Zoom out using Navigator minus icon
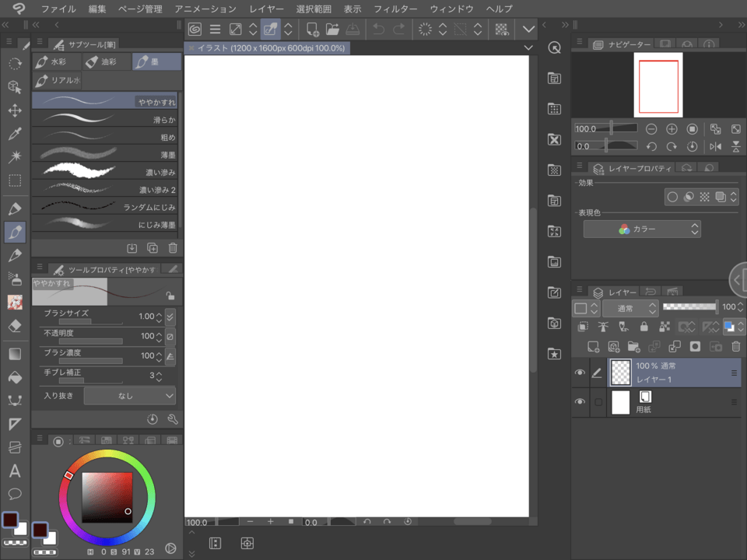This screenshot has height=560, width=747. (651, 129)
